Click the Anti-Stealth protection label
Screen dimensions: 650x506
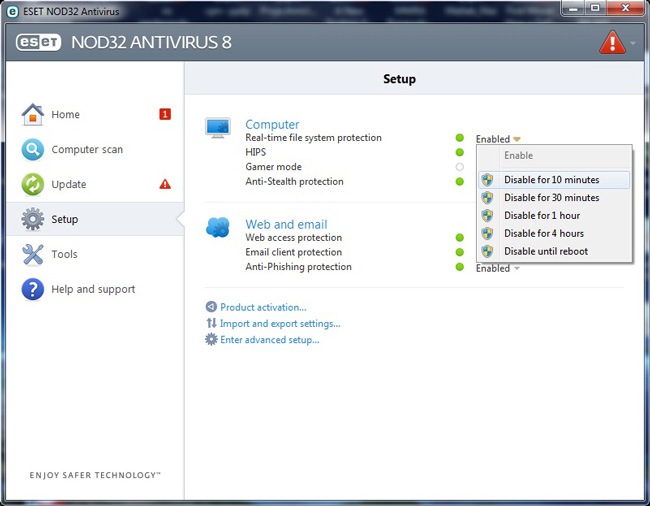pos(294,182)
